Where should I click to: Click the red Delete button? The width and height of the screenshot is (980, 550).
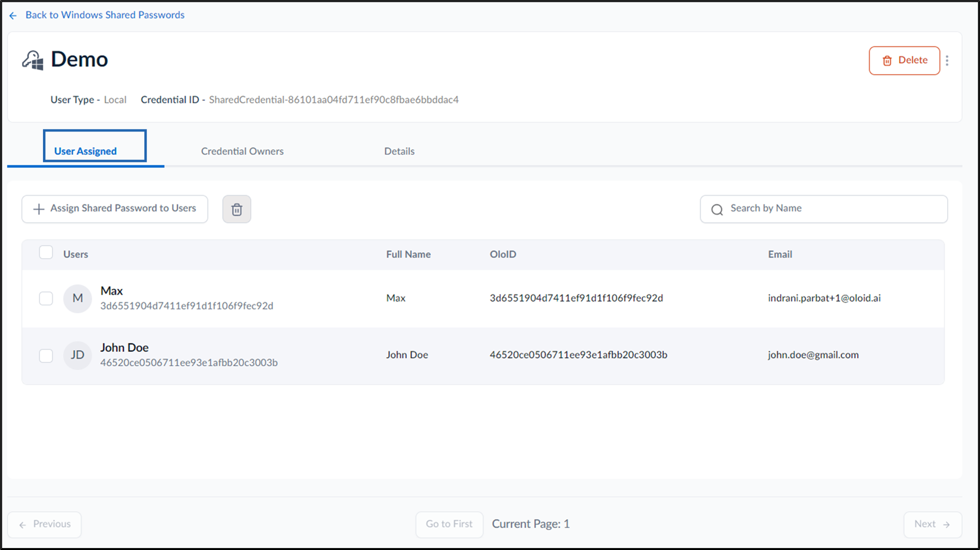[x=904, y=61]
